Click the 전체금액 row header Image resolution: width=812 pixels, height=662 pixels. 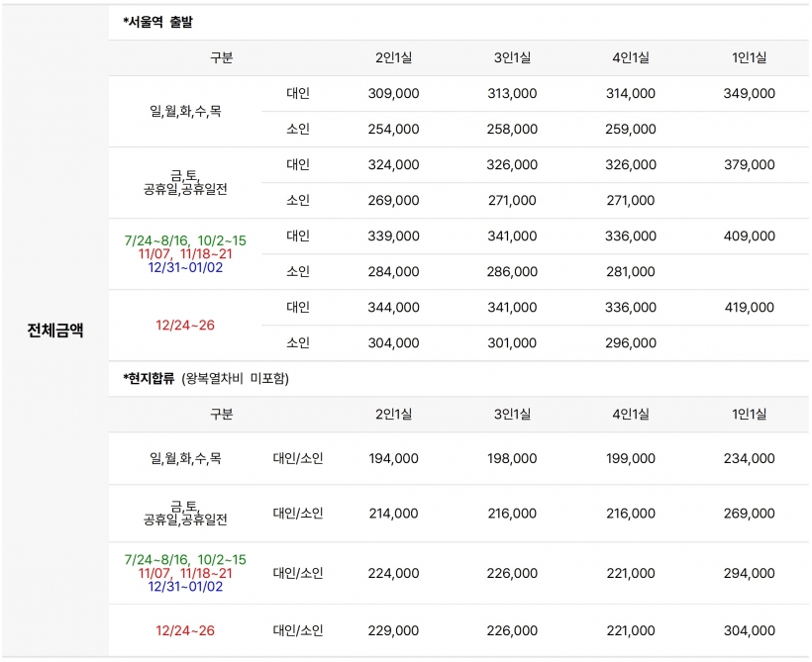pos(55,331)
